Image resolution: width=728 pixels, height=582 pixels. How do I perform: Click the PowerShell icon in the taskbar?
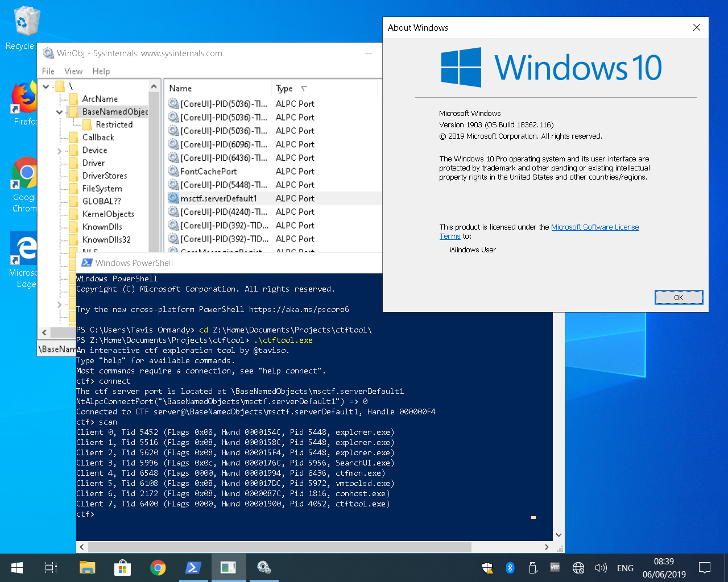click(193, 567)
